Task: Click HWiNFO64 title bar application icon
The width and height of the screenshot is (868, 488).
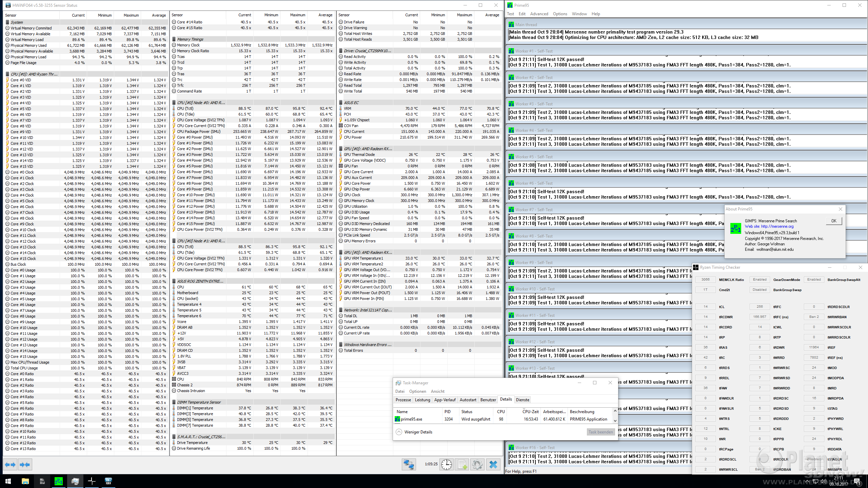Action: 7,5
